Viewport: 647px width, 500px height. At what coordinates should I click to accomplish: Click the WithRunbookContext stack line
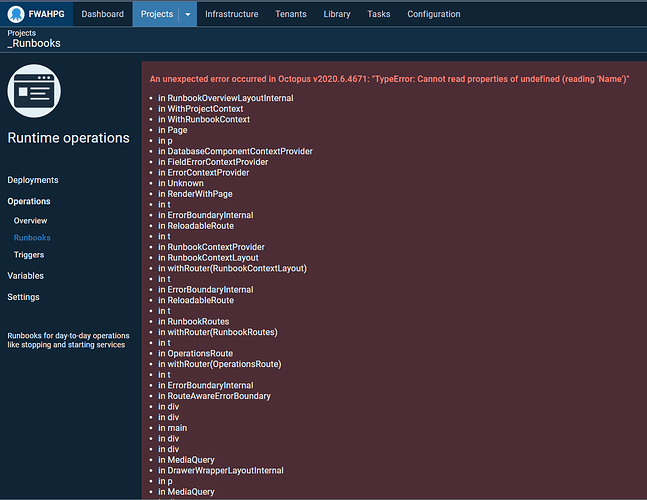click(204, 120)
